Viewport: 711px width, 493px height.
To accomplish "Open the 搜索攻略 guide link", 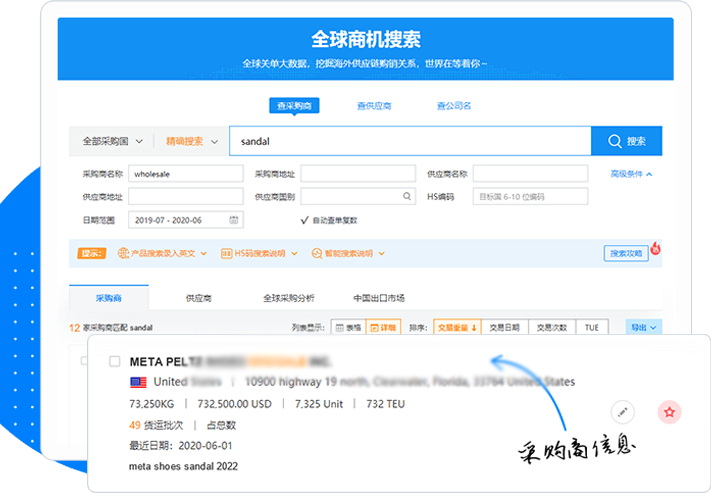I will (626, 254).
